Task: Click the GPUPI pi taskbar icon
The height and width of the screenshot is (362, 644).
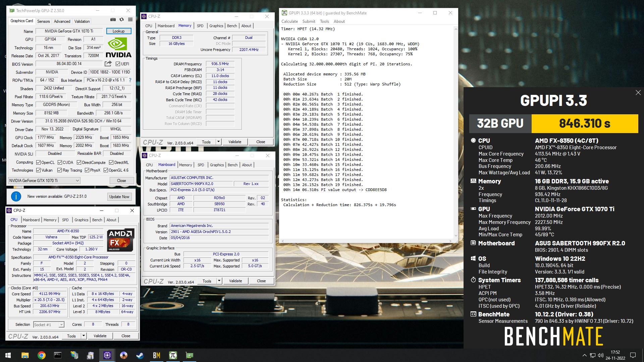Action: point(173,355)
